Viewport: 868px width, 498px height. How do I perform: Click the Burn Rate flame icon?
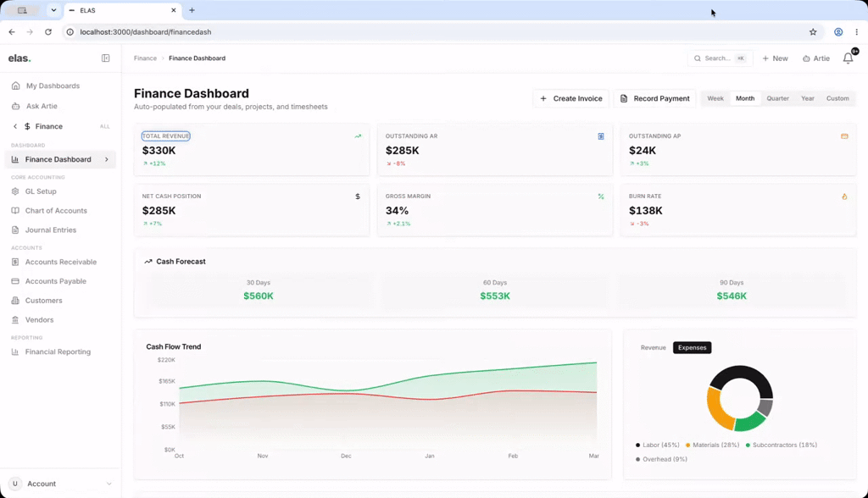click(x=844, y=196)
